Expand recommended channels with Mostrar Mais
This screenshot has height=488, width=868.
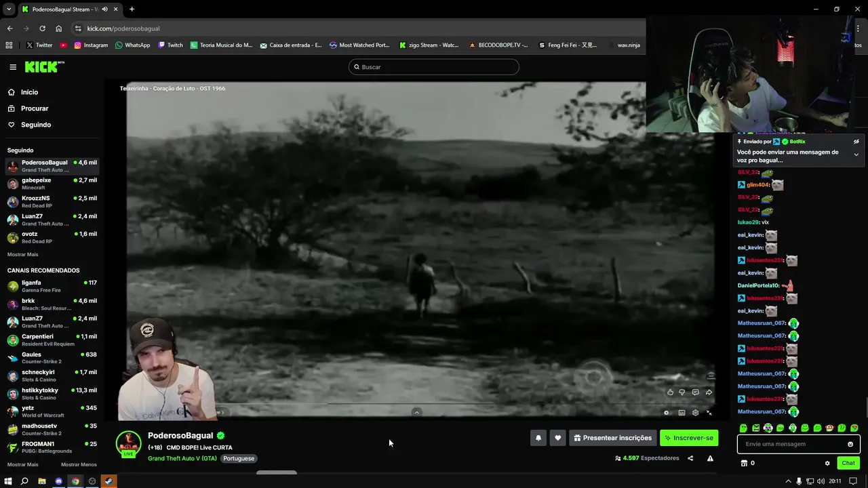click(x=22, y=464)
